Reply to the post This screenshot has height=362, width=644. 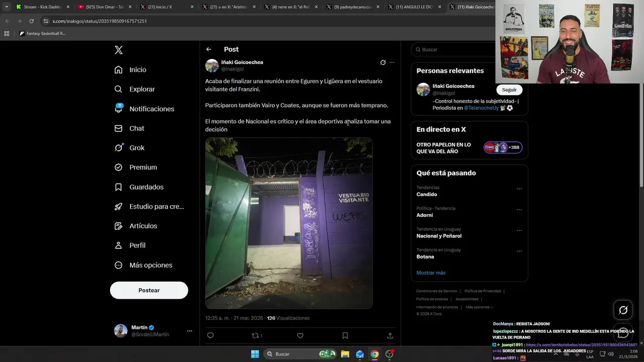tap(210, 336)
